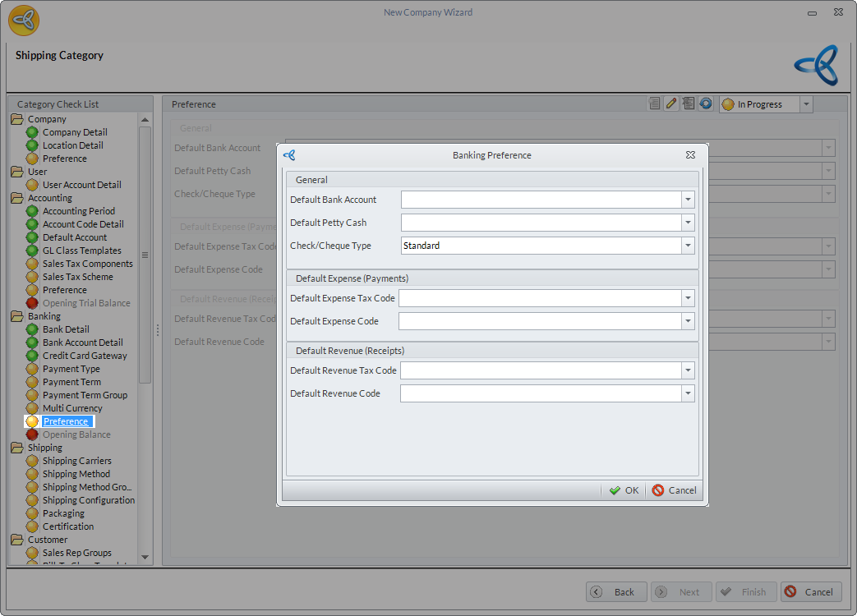857x616 pixels.
Task: Click the scroll down arrow of checklist scrollbar
Action: (x=145, y=557)
